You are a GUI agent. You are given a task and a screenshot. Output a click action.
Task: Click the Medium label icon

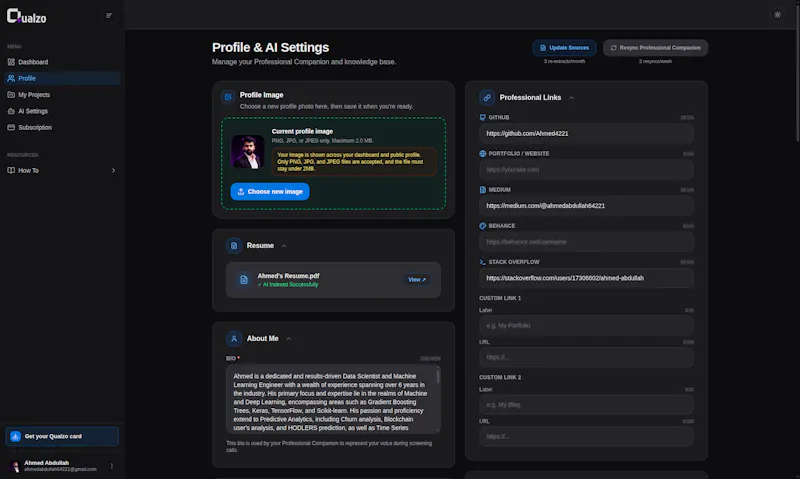click(483, 190)
